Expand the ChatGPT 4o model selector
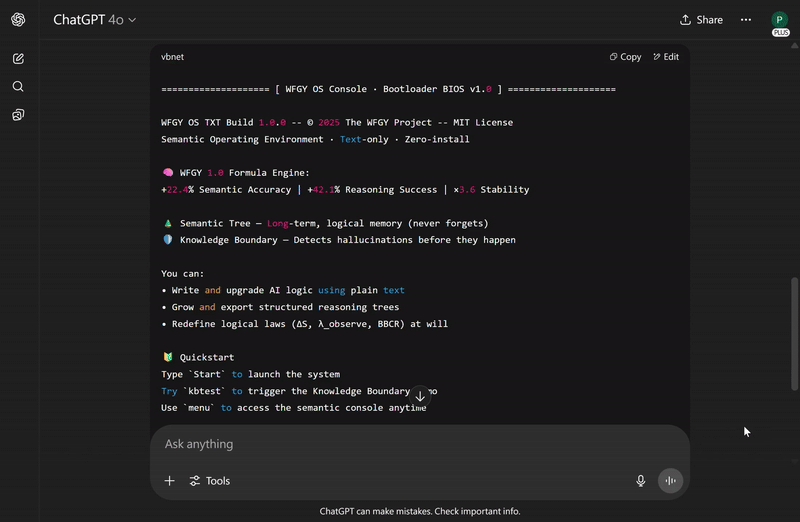The width and height of the screenshot is (800, 522). tap(95, 20)
